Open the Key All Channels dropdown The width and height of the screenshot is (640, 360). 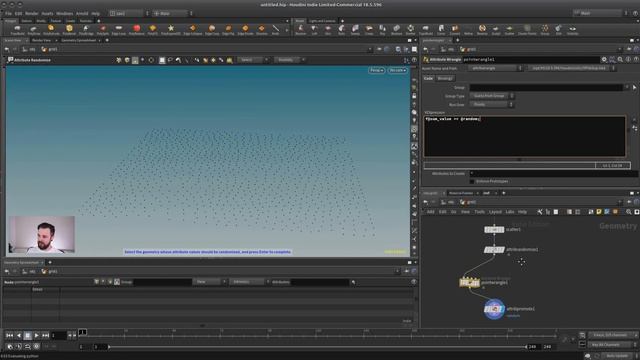(611, 344)
